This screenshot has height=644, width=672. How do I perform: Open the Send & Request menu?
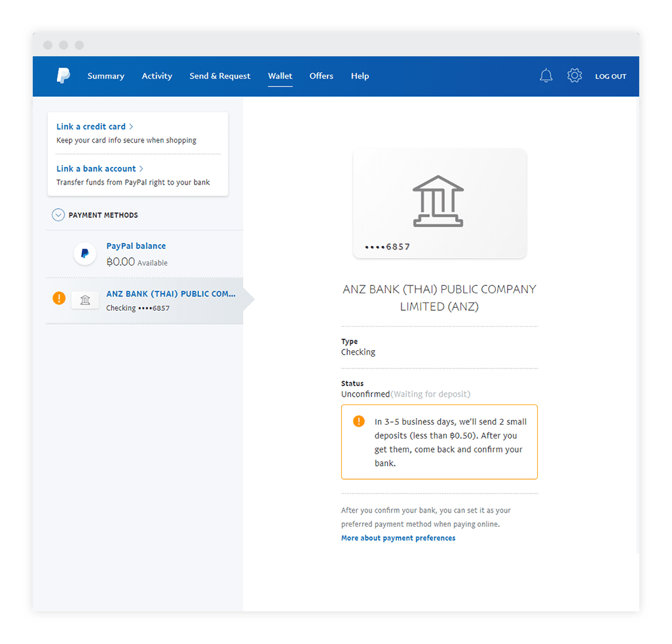[219, 76]
